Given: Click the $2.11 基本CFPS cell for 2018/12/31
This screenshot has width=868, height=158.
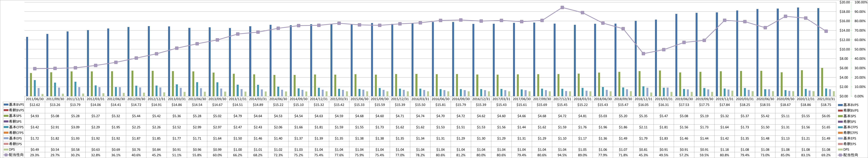Looking at the screenshot, I should (644, 127).
